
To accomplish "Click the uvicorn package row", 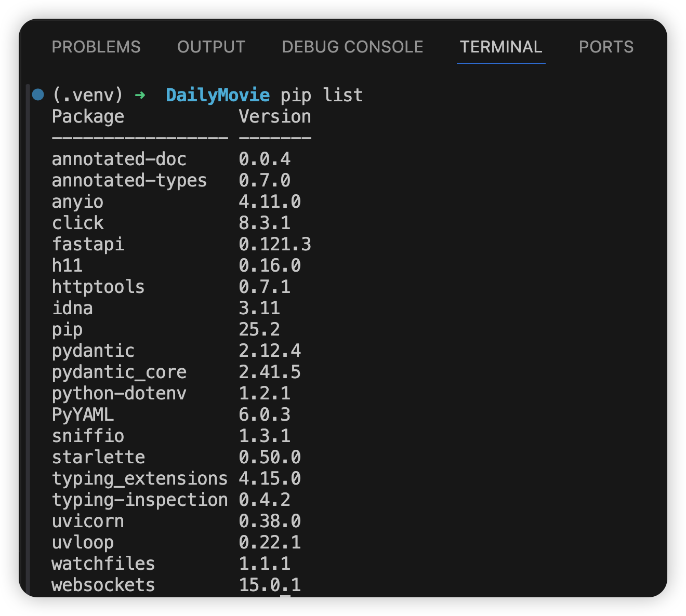I will (x=88, y=521).
